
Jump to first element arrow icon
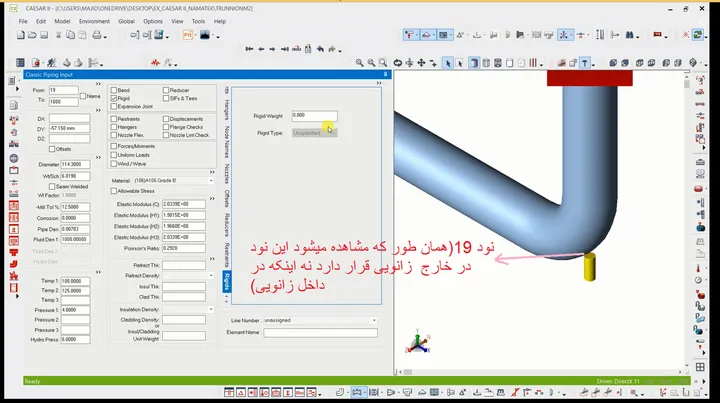tap(249, 49)
